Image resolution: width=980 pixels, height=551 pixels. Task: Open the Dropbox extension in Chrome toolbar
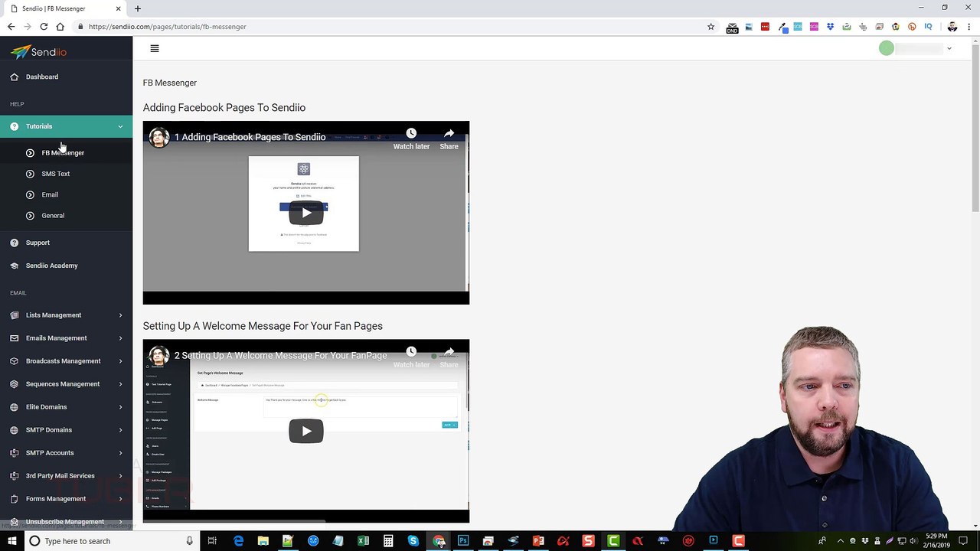(830, 27)
